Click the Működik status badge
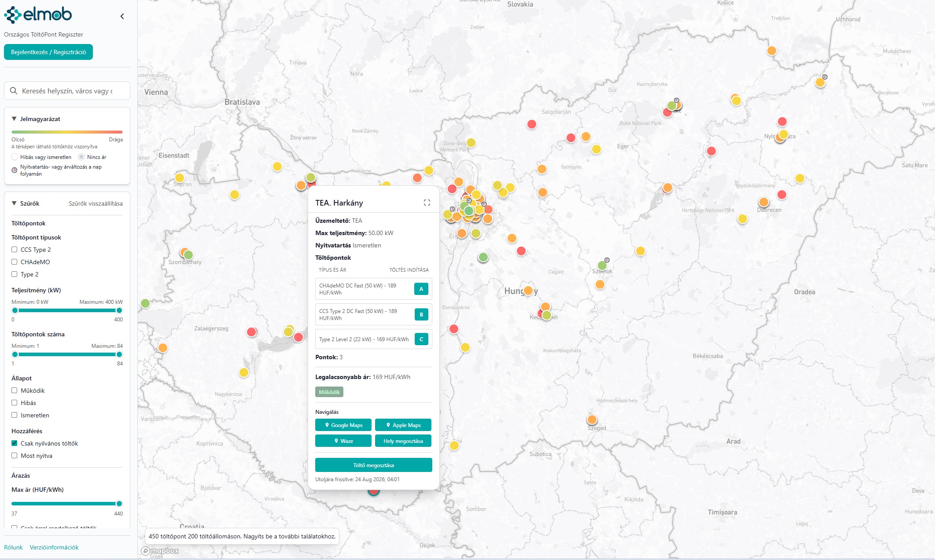 [329, 392]
